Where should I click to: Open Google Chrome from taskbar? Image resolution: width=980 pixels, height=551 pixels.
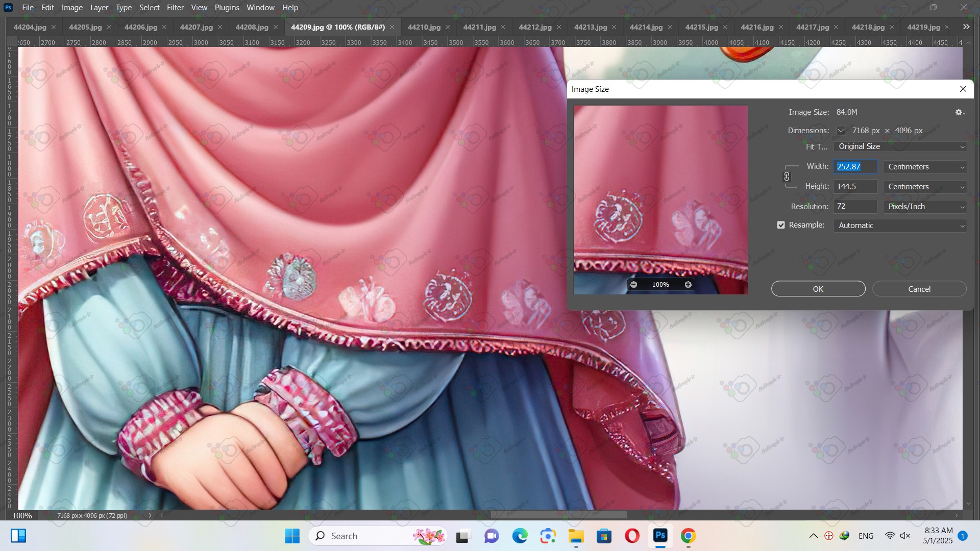(x=688, y=536)
